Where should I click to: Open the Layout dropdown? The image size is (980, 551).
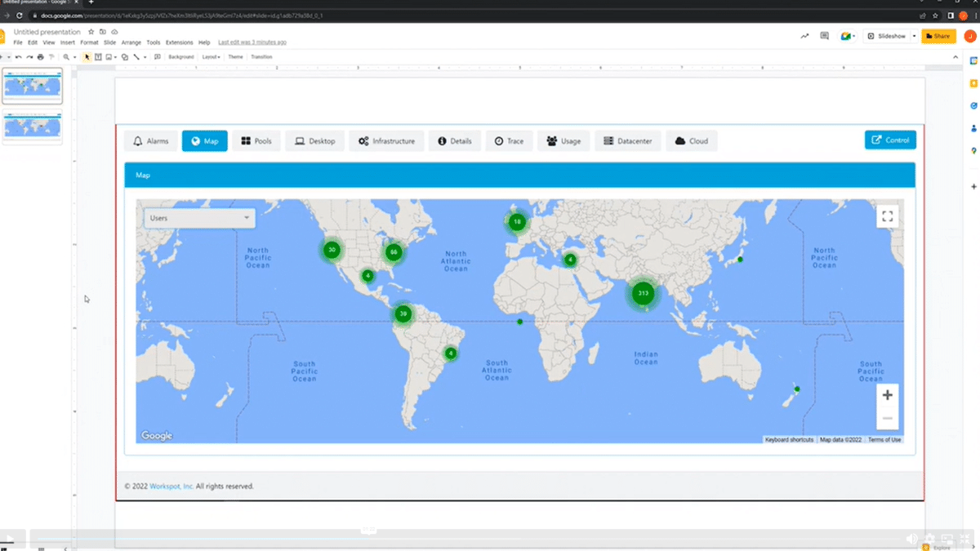[x=211, y=56]
